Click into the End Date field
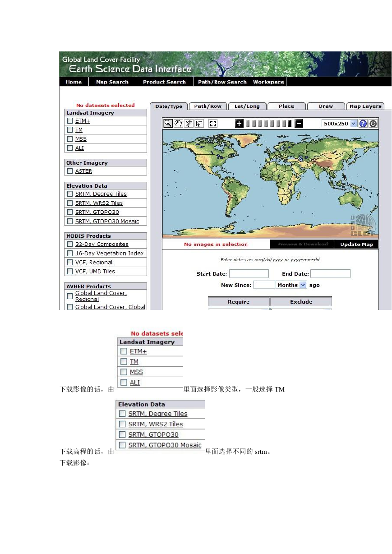This screenshot has width=392, height=554. [330, 274]
